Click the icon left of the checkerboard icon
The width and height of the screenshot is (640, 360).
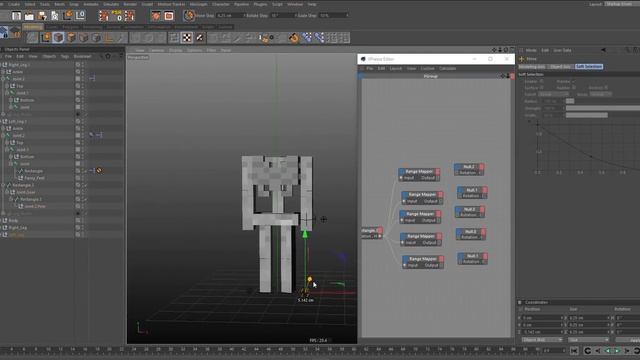(x=174, y=38)
